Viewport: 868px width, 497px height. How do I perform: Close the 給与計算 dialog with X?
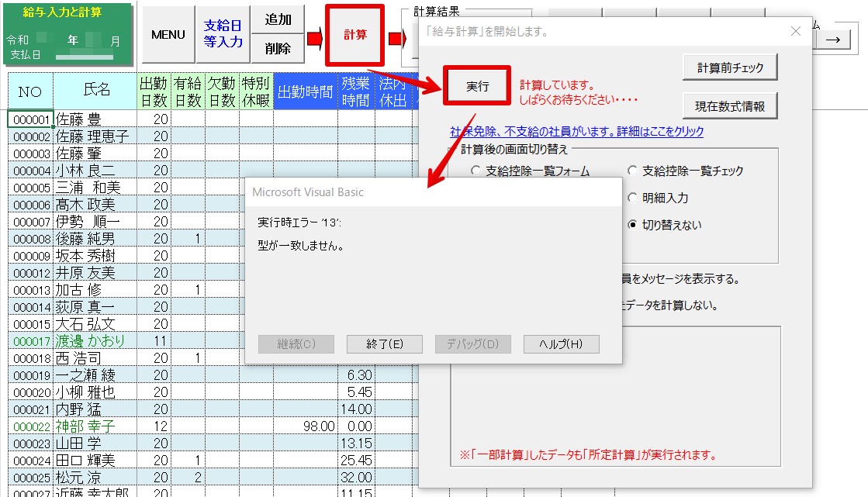795,32
